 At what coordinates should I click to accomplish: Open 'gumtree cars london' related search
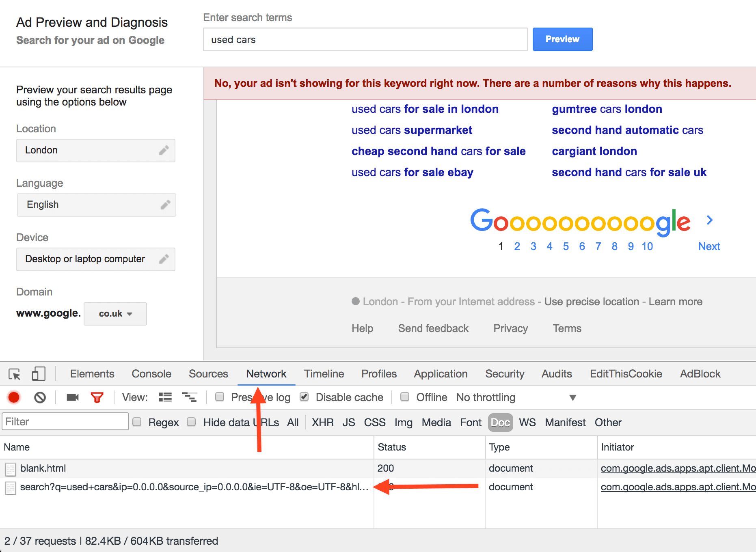tap(607, 109)
